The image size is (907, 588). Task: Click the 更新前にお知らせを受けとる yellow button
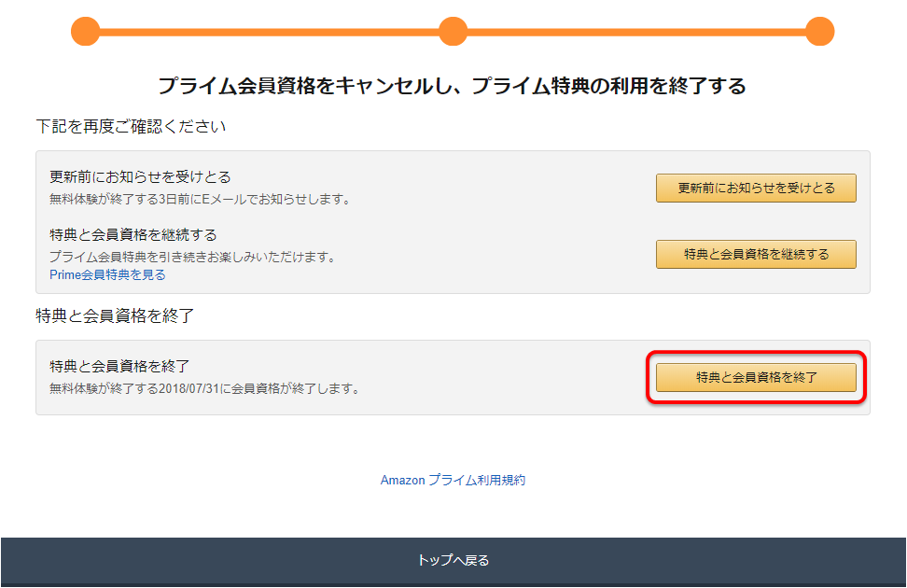[x=756, y=189]
